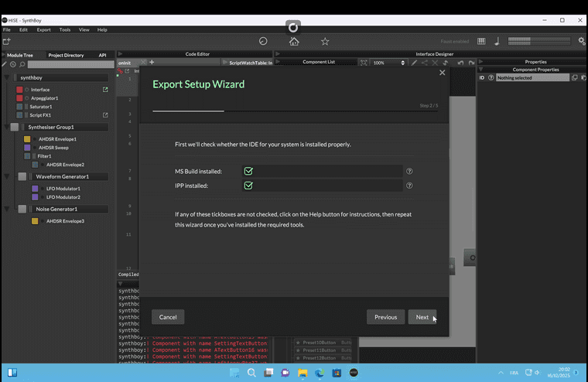Click the Arpeggiator1 red color swatch
Viewport: 588px width, 382px height.
(19, 98)
